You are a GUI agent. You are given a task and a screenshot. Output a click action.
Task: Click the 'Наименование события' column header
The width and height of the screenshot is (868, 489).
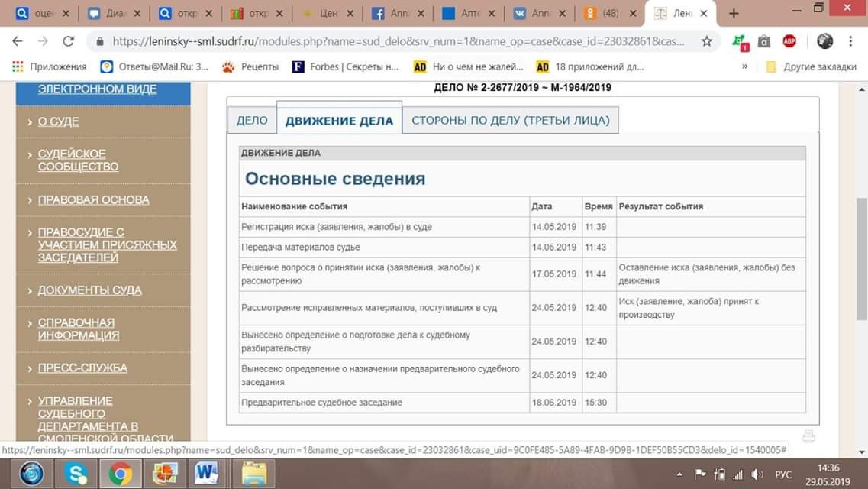point(295,206)
